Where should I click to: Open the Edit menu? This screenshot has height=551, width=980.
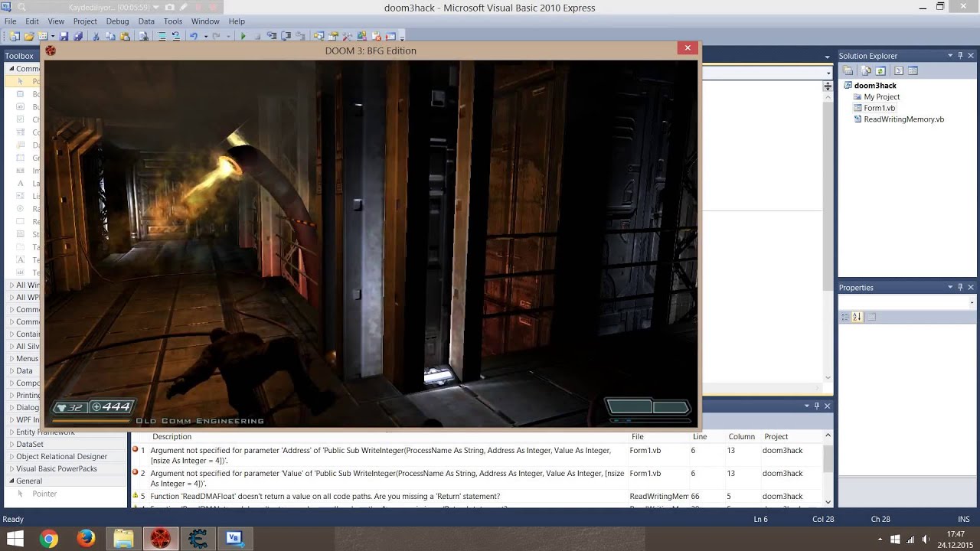tap(32, 21)
